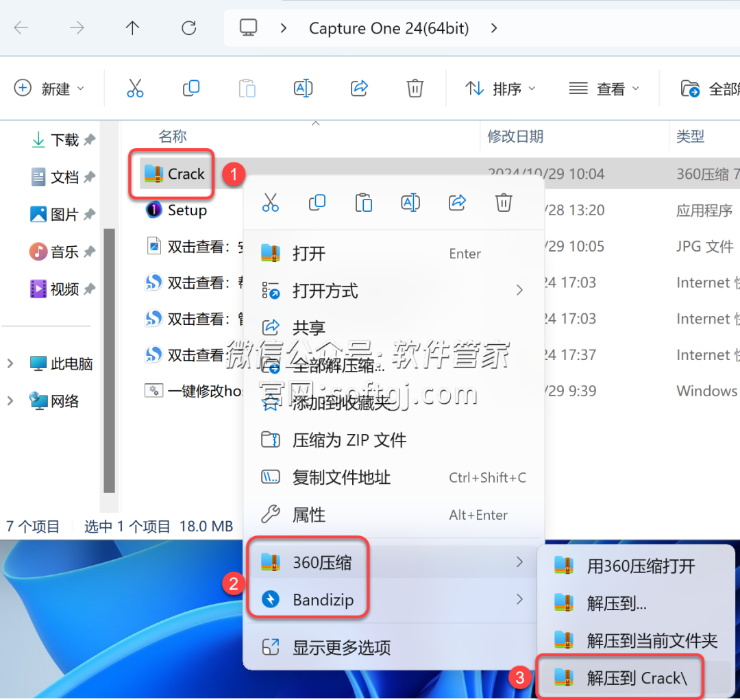Sort by the 修改日期 column header
740x700 pixels.
(515, 136)
